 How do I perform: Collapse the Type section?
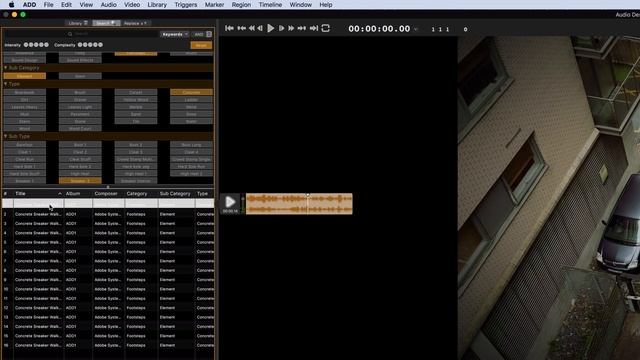6,84
